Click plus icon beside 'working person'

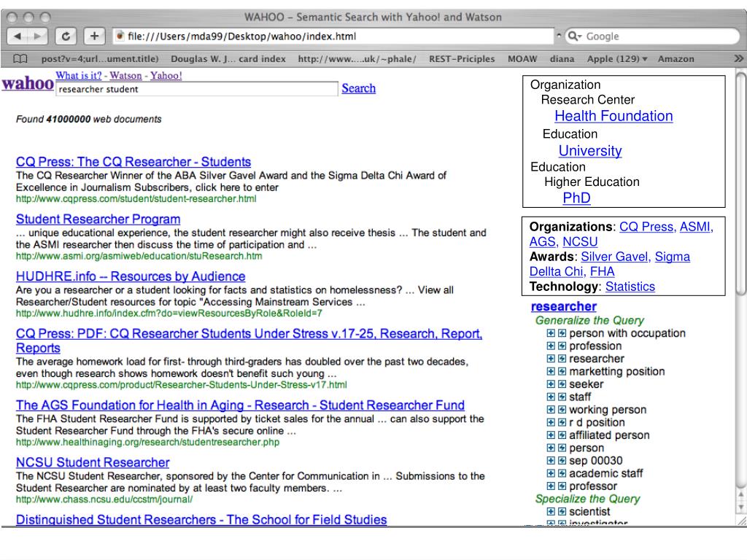(x=551, y=410)
